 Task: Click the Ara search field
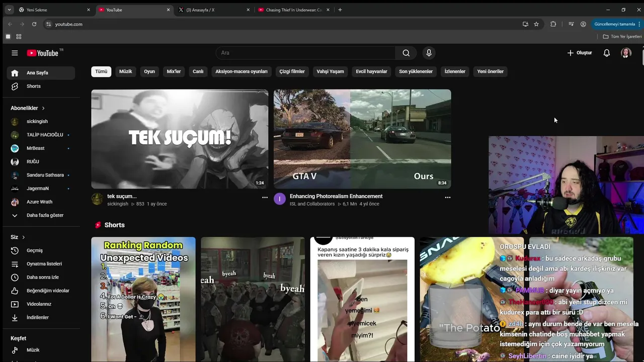point(306,53)
